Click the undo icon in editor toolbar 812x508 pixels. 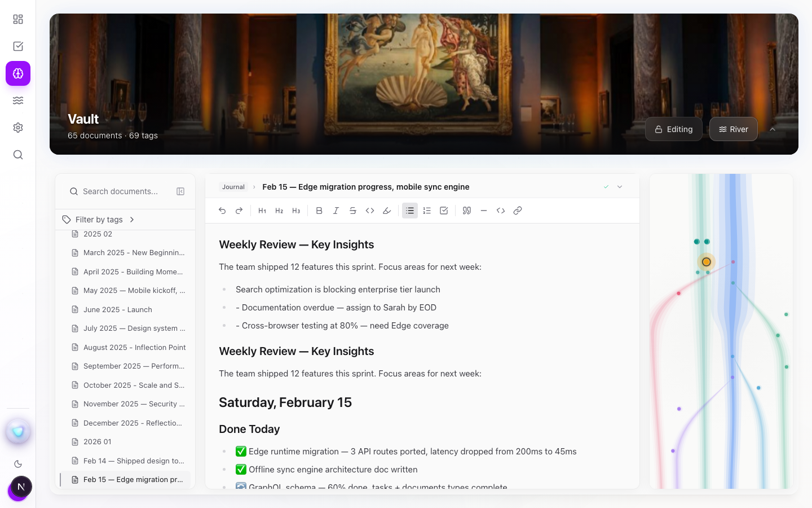[222, 211]
